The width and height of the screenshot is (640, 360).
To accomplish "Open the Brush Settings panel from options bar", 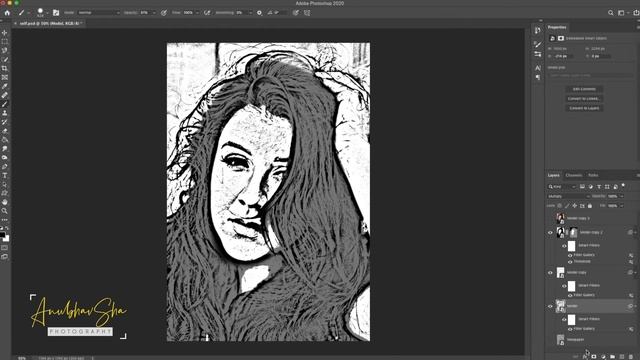I will click(x=56, y=13).
